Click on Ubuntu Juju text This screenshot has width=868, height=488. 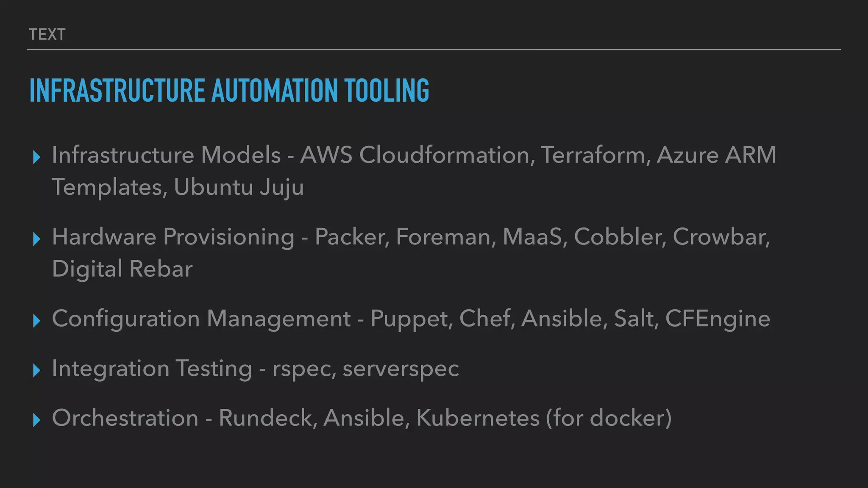(239, 187)
